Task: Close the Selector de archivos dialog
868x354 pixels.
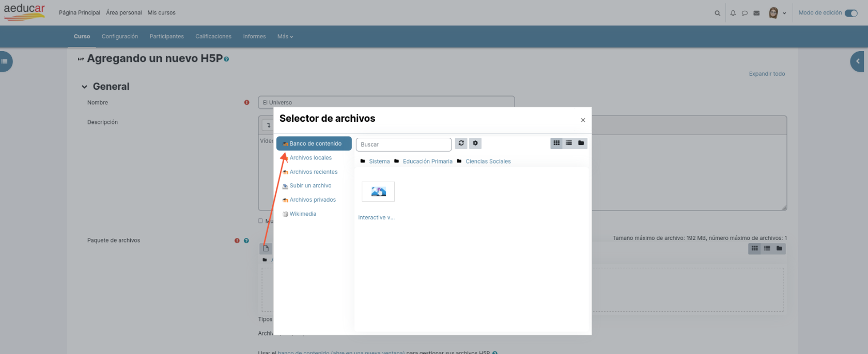Action: coord(583,120)
